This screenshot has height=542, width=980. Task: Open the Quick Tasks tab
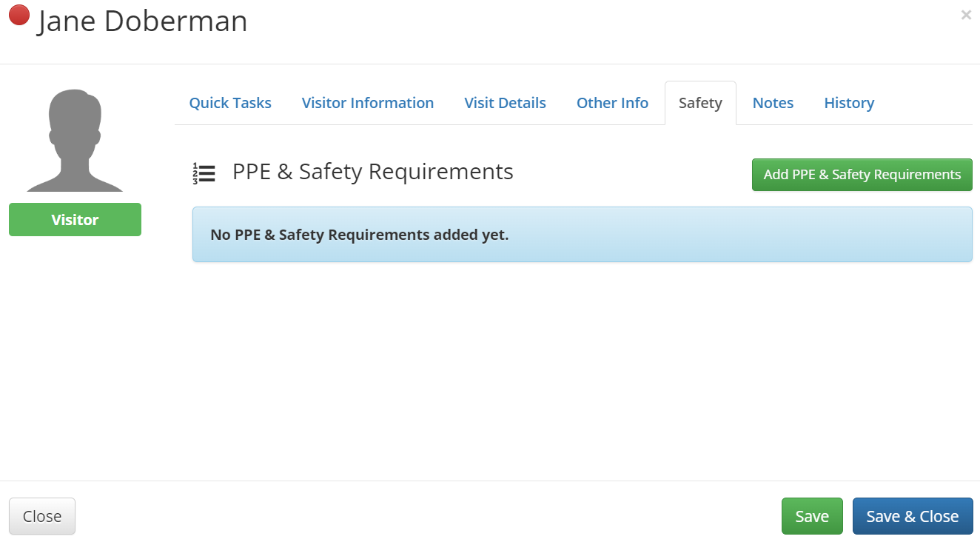(x=230, y=103)
